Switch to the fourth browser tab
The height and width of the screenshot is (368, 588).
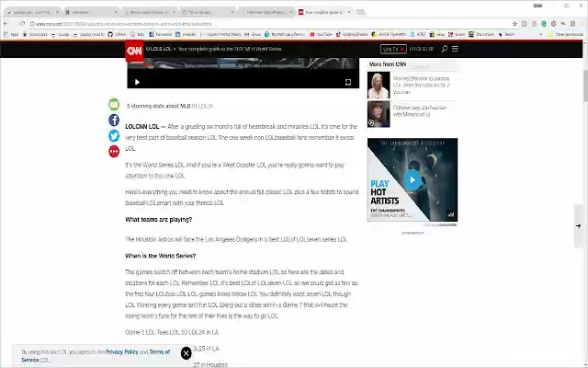pos(207,12)
